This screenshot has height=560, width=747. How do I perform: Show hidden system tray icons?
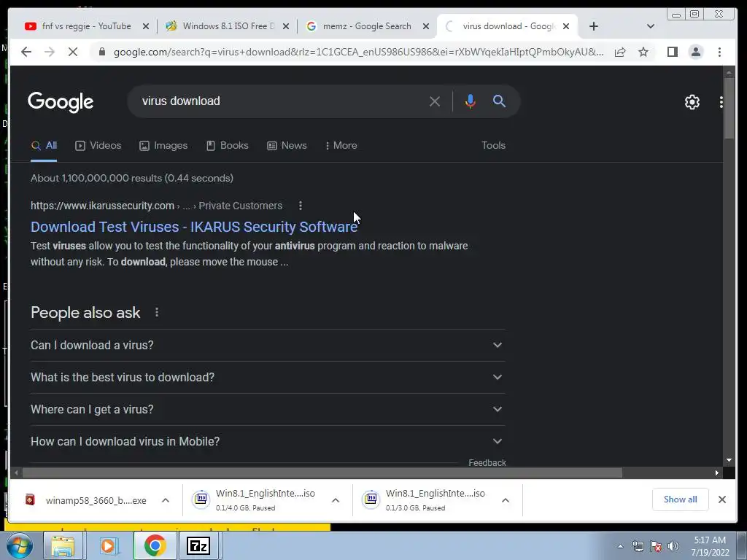pyautogui.click(x=620, y=546)
